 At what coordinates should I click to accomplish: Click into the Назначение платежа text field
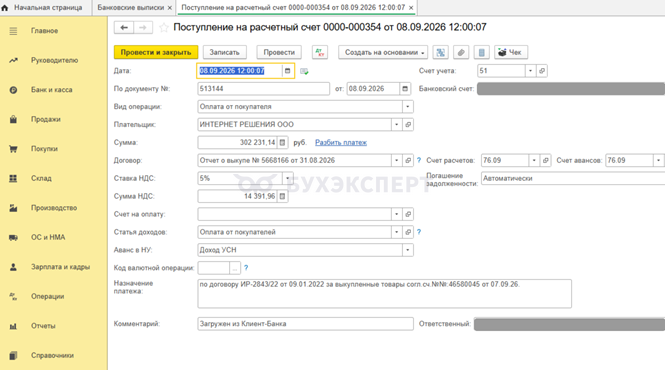(384, 294)
